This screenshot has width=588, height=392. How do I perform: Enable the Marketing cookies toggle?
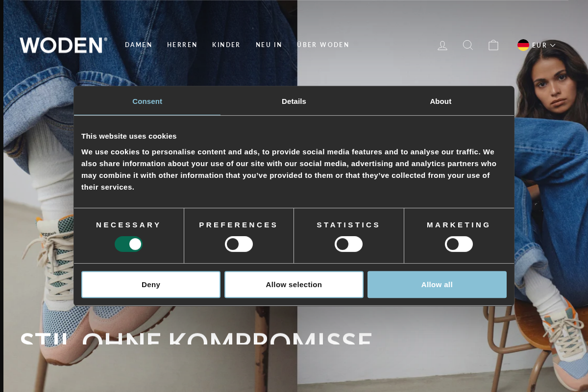coord(459,244)
